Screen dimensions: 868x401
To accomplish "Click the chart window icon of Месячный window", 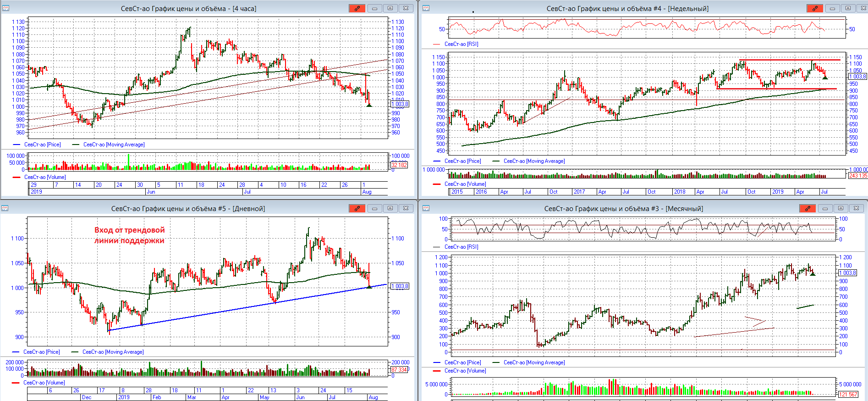I will 426,208.
